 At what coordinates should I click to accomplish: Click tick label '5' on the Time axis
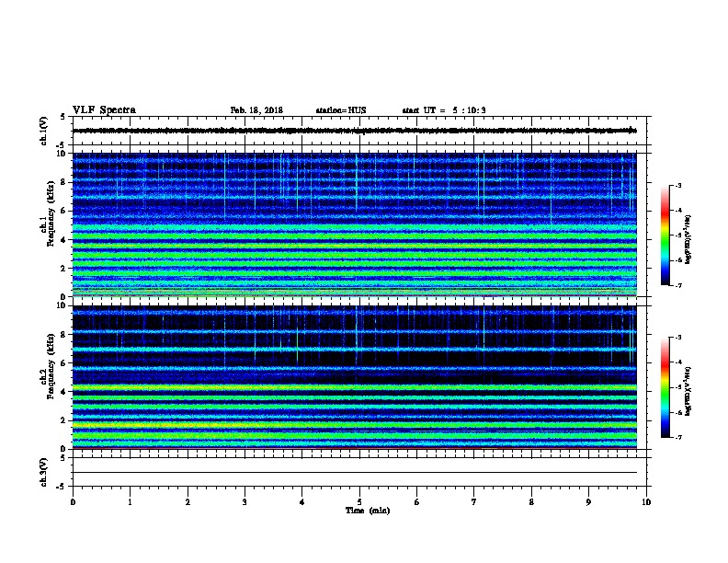click(x=359, y=502)
